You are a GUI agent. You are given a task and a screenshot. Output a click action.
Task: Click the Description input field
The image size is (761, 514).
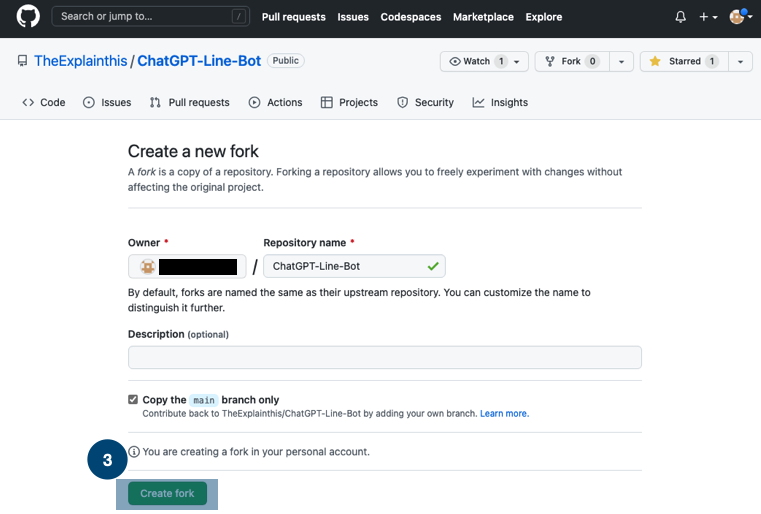click(385, 358)
